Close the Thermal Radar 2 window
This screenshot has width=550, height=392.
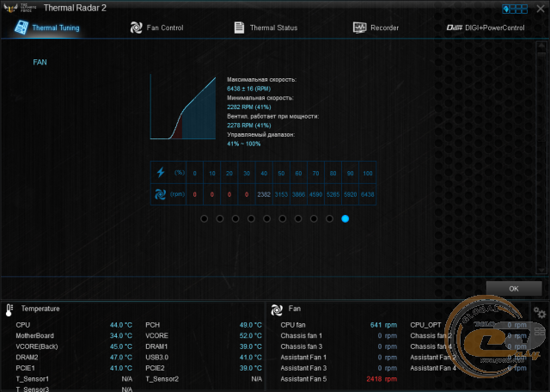point(541,9)
